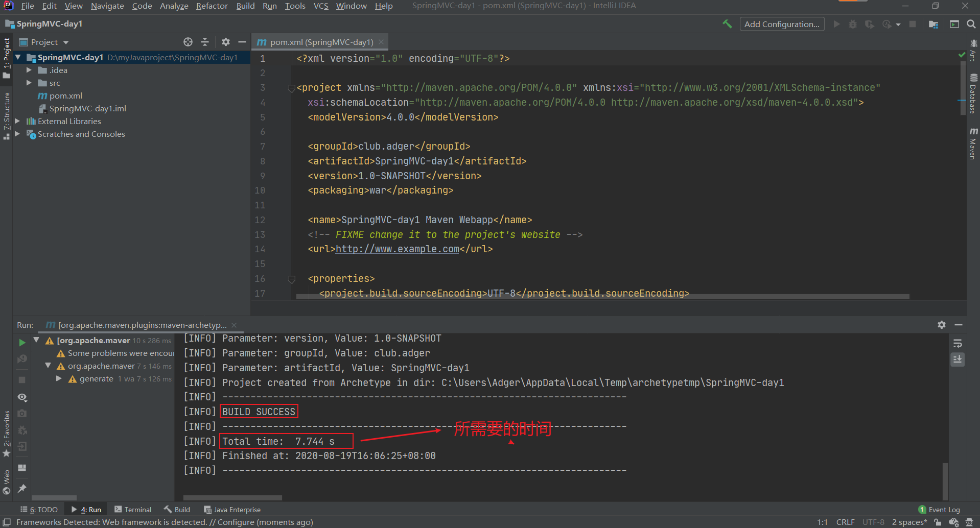Open the Ant tool window from the right sidebar
This screenshot has height=528, width=980.
pyautogui.click(x=973, y=50)
